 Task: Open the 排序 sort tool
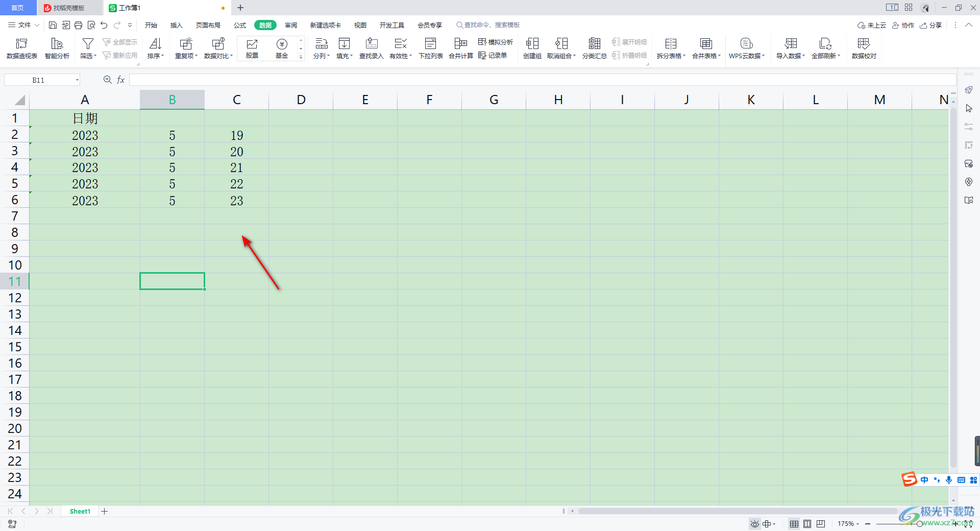(x=156, y=49)
